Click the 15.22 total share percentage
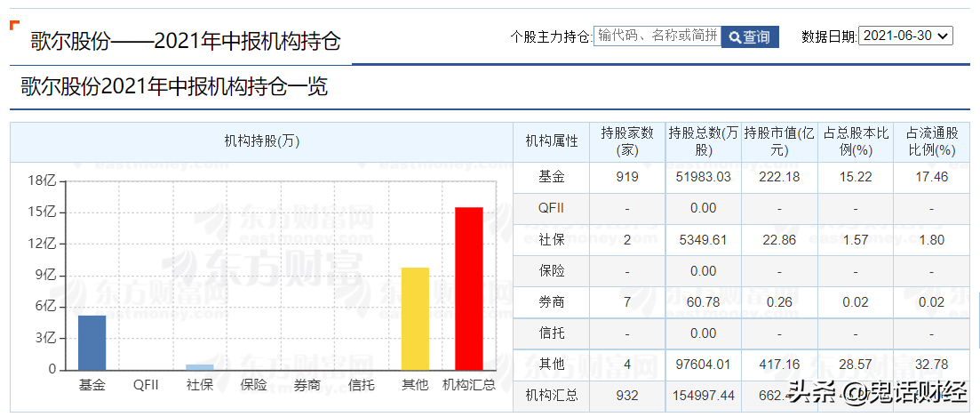980x417 pixels. 855,177
